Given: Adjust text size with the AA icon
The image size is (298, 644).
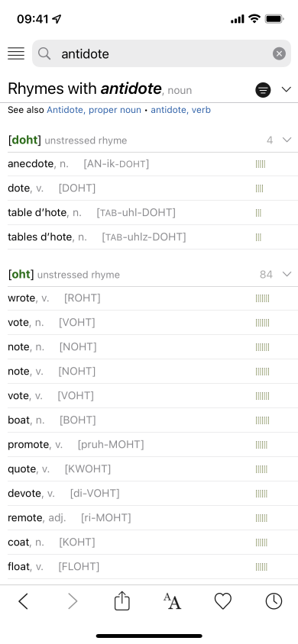Looking at the screenshot, I should pos(172,602).
